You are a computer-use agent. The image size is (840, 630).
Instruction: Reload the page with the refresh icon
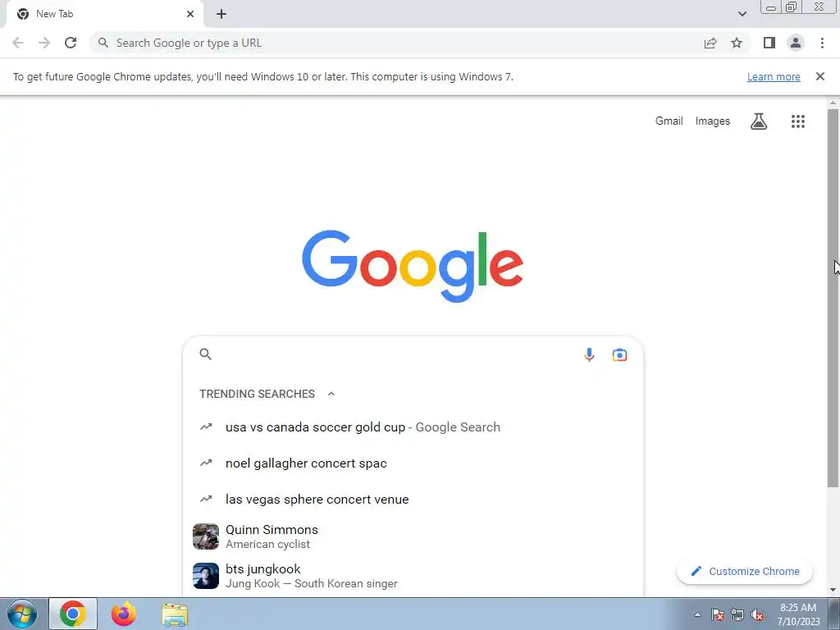(x=71, y=43)
